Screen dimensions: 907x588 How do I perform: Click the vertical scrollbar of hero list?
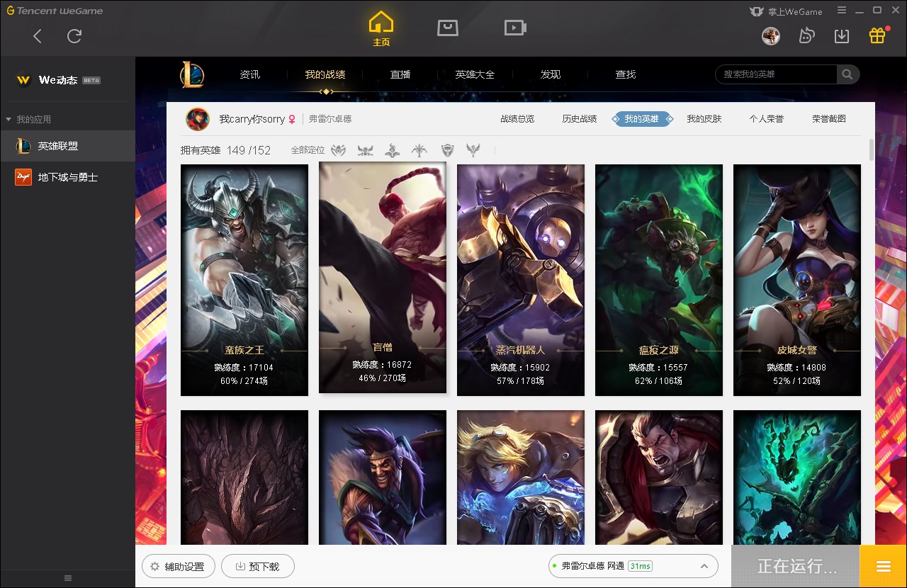871,150
